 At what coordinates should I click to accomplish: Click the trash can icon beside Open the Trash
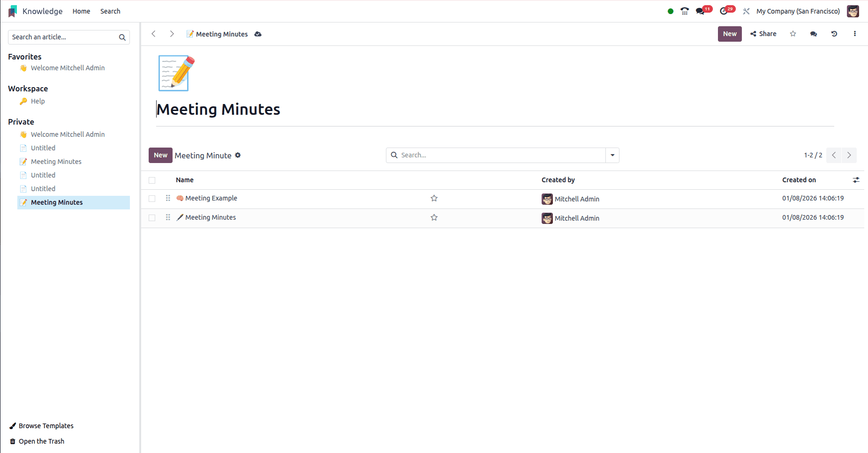(x=13, y=441)
